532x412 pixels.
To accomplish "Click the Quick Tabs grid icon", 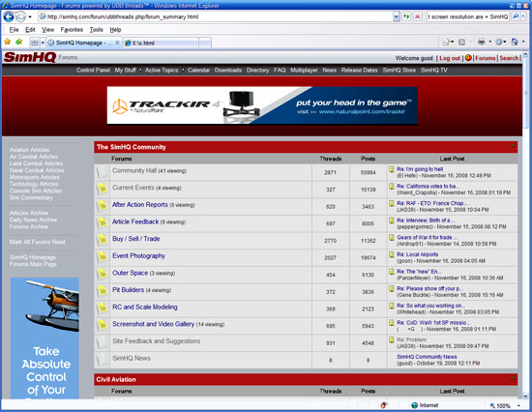I will pos(34,43).
